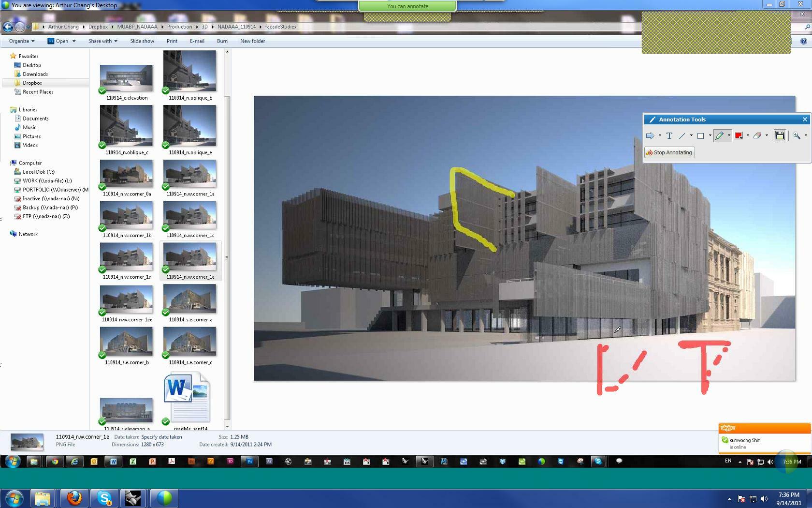This screenshot has width=812, height=508.
Task: Click the Explorer help question mark icon
Action: pyautogui.click(x=803, y=41)
